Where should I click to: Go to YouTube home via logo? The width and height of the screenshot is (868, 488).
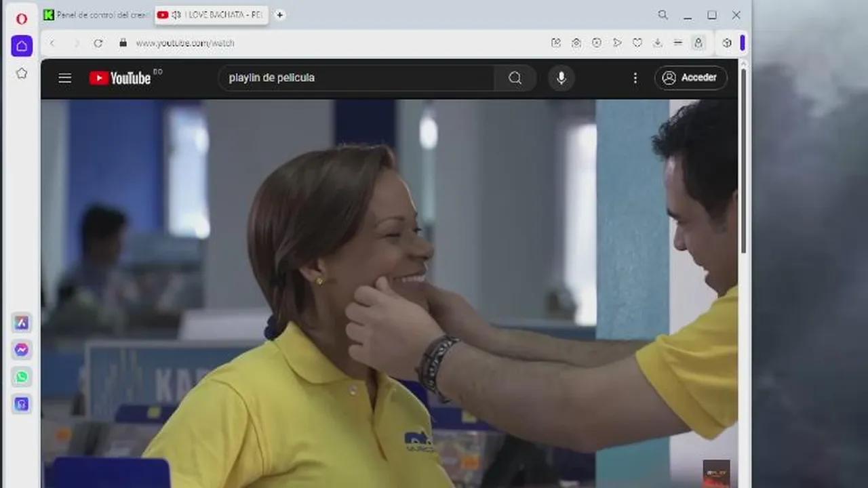(121, 78)
